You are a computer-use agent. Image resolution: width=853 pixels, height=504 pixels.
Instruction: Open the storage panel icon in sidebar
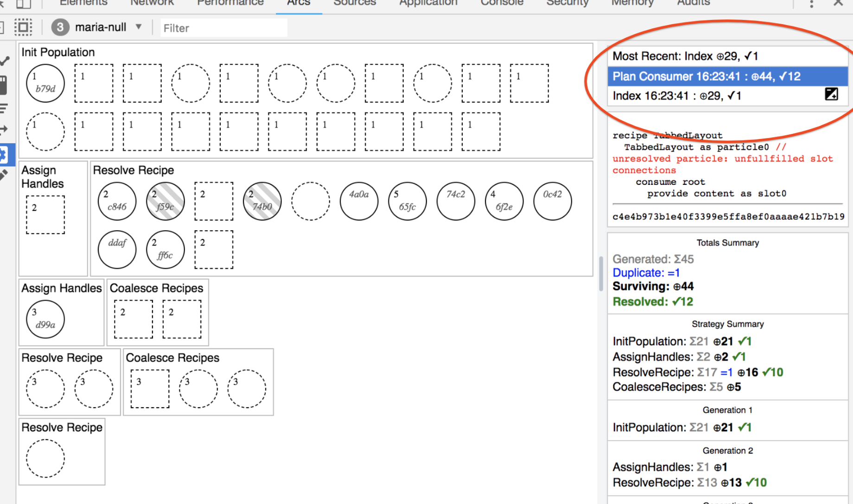[5, 84]
